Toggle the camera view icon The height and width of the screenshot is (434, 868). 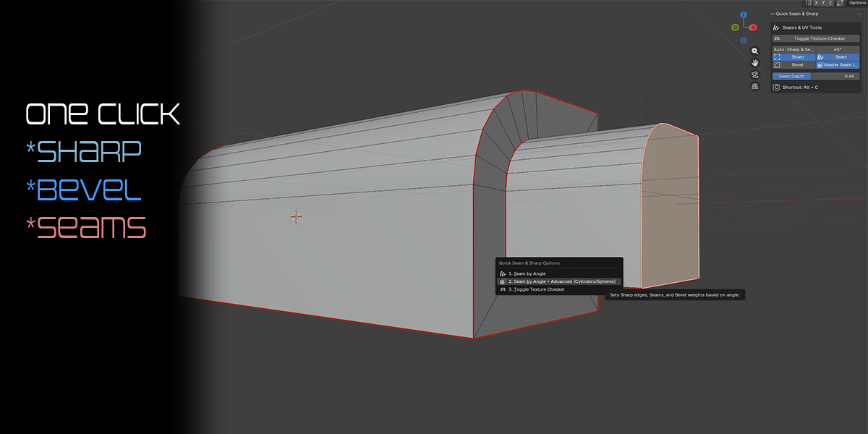pyautogui.click(x=754, y=75)
